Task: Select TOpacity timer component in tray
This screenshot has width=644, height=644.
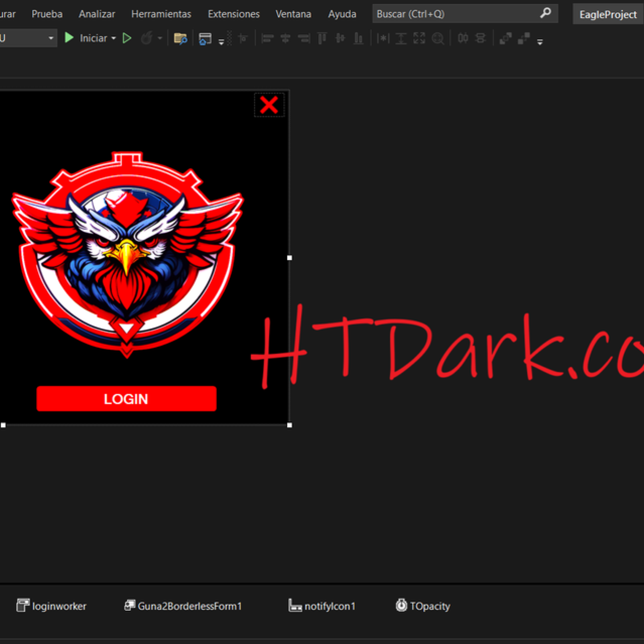Action: pos(423,606)
